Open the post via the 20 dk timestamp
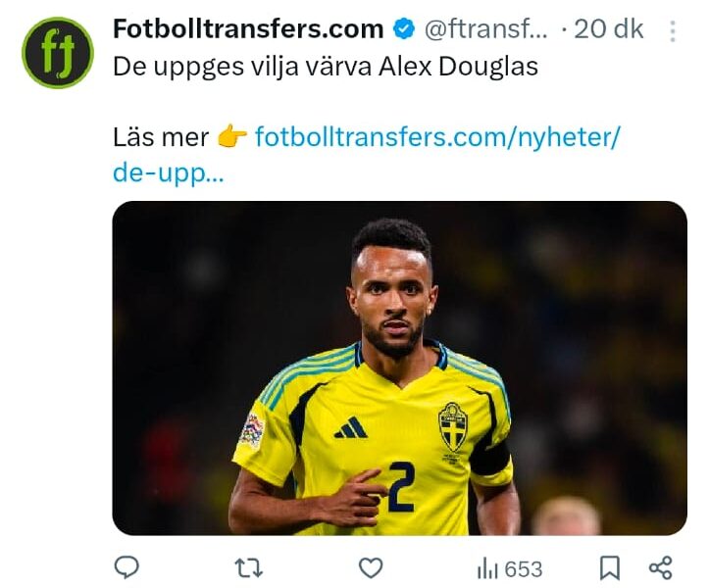Viewport: 709px width, 588px height. [x=609, y=29]
